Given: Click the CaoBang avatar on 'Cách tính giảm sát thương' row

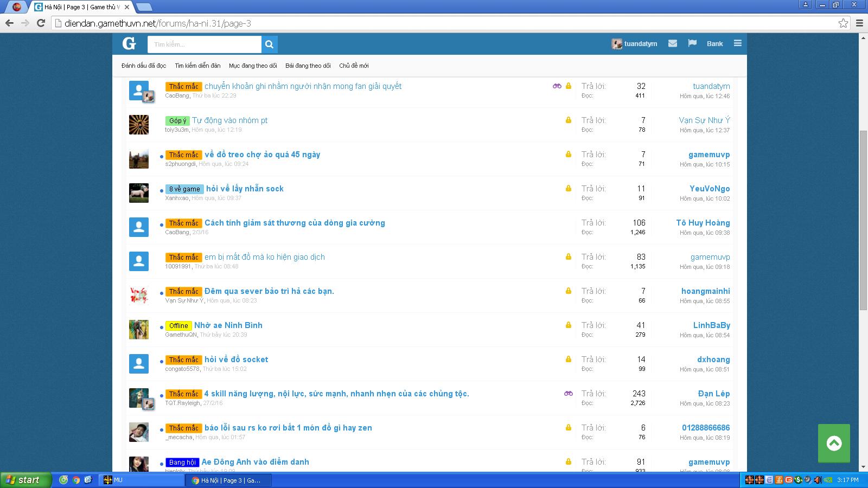Looking at the screenshot, I should [x=139, y=227].
